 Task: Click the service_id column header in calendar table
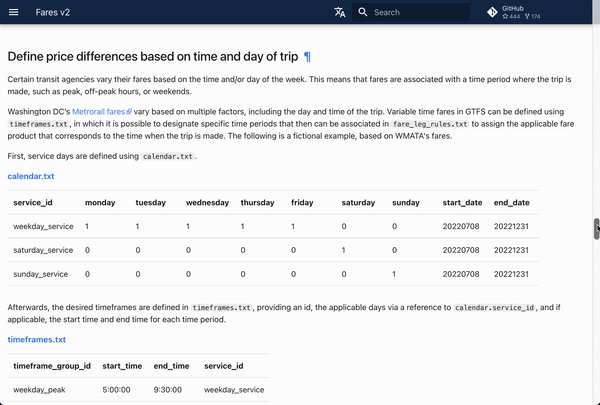pos(33,202)
